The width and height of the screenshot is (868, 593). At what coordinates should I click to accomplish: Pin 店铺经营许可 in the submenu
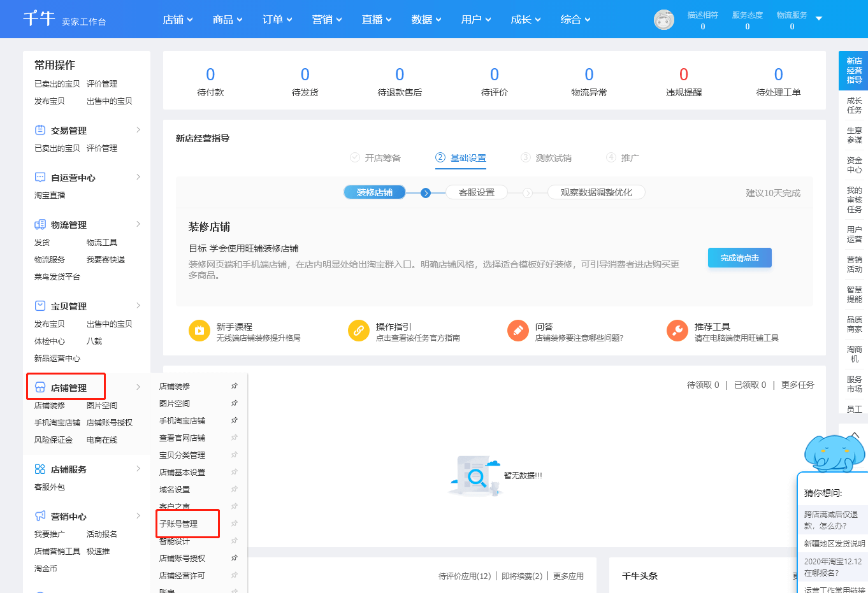pyautogui.click(x=235, y=575)
